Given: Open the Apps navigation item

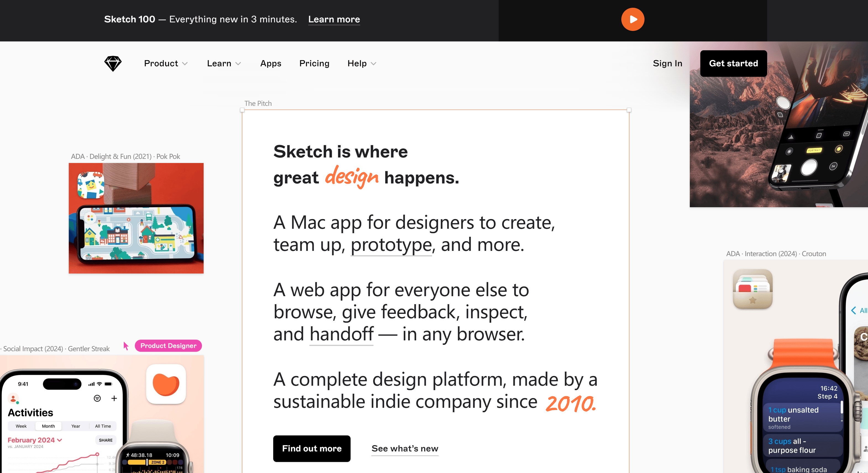Looking at the screenshot, I should point(270,63).
